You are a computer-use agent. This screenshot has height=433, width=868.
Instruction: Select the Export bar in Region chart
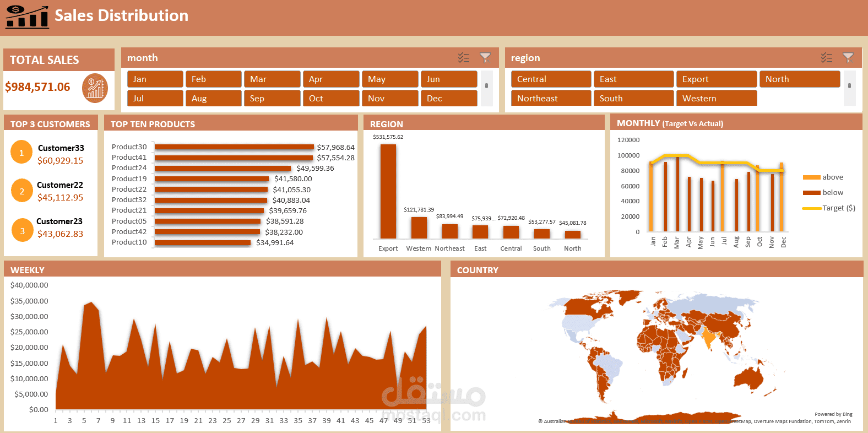point(388,191)
